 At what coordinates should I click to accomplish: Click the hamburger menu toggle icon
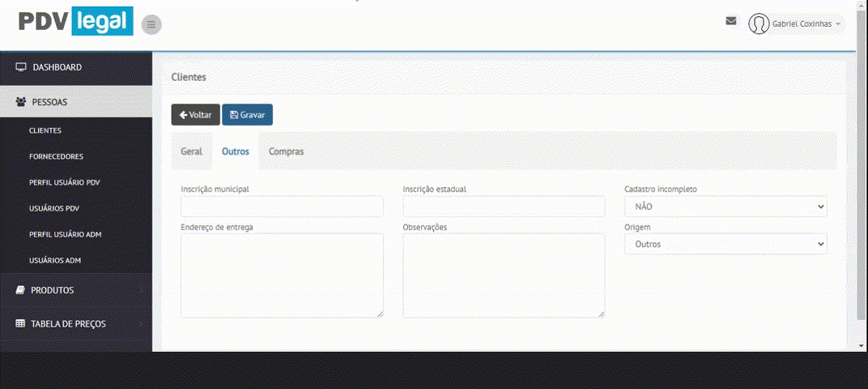pyautogui.click(x=151, y=24)
